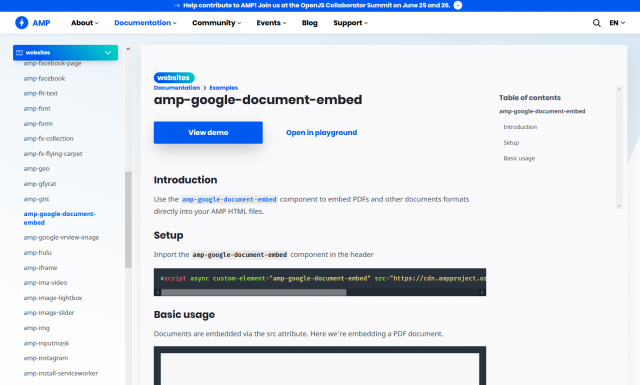Select amp-image-lightbox in sidebar list
640x385 pixels.
tap(53, 298)
